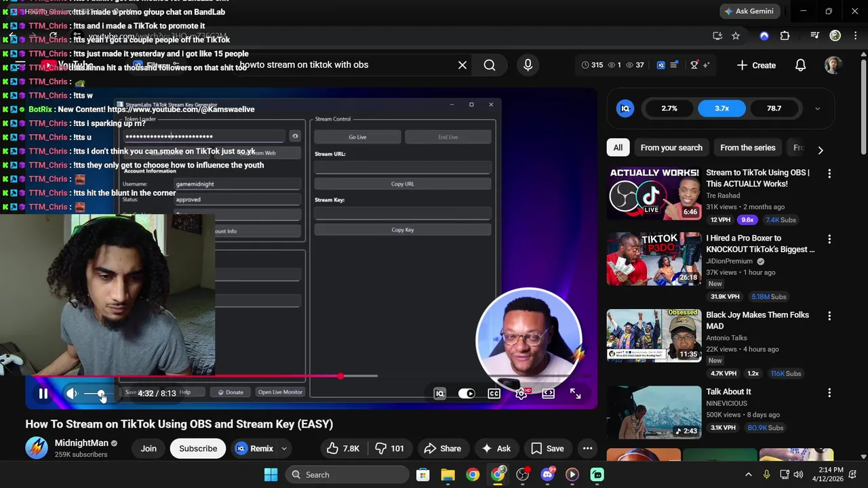The width and height of the screenshot is (868, 488).
Task: Toggle closed captions (CC) button
Action: pos(494,393)
